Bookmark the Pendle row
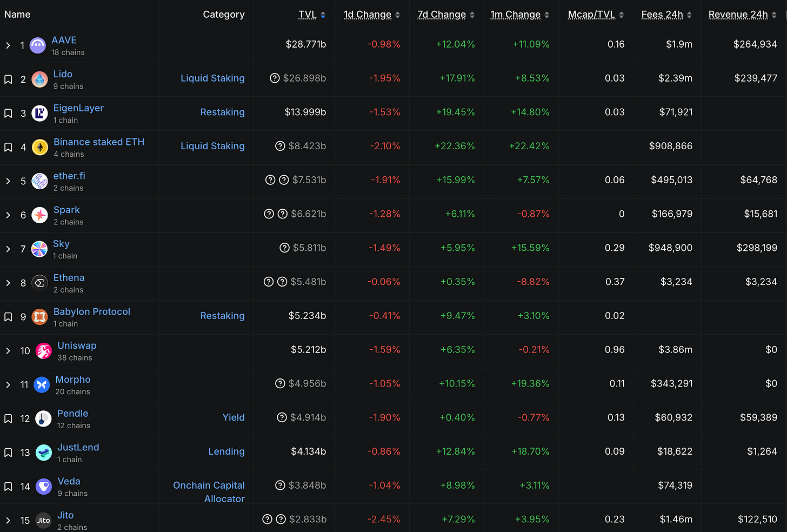 8,418
